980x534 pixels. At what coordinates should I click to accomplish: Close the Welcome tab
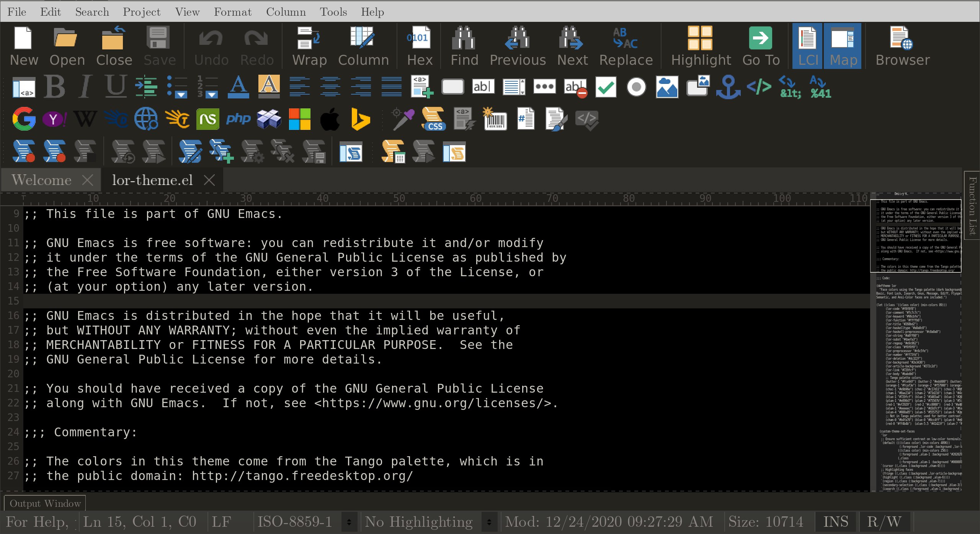88,180
